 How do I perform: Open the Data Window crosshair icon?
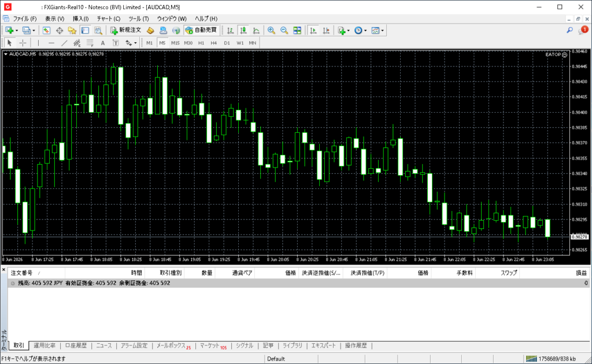coord(60,31)
